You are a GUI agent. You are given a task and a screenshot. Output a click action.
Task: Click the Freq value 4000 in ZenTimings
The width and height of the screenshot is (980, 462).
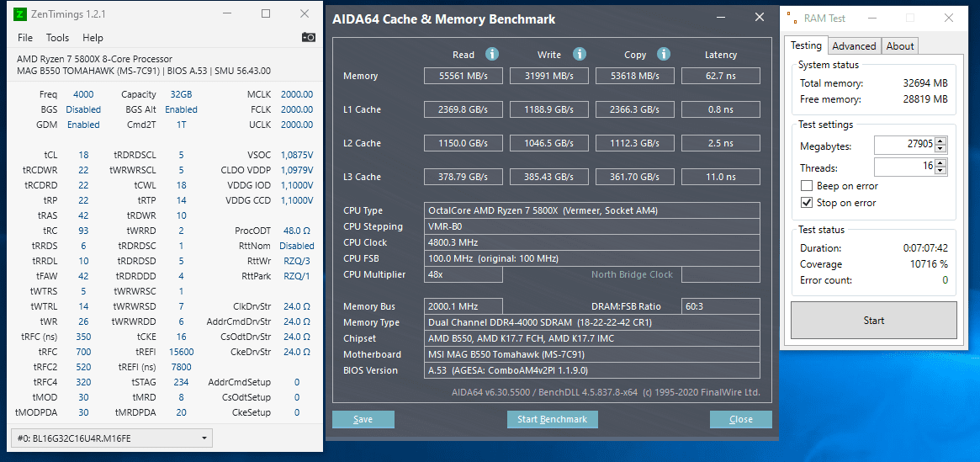83,94
